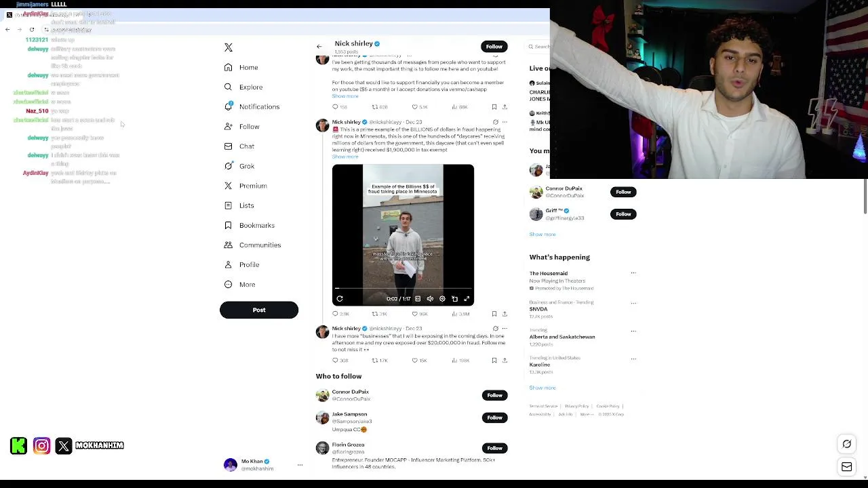Repost the post with 1.7K reposts
This screenshot has height=488, width=868.
click(x=380, y=361)
